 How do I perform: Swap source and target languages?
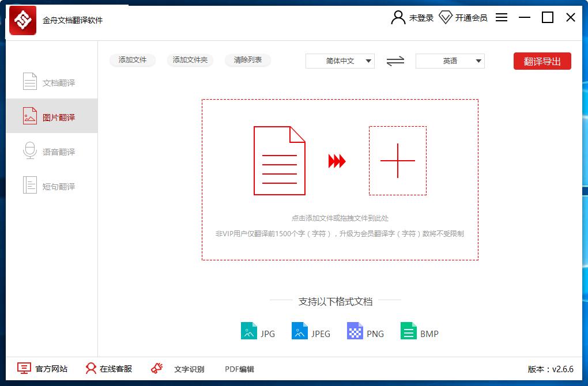click(395, 61)
